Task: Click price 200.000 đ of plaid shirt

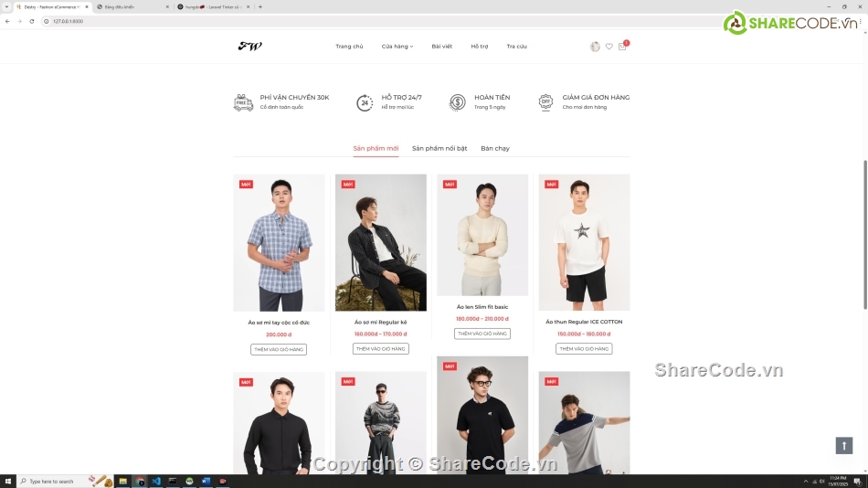Action: coord(279,334)
